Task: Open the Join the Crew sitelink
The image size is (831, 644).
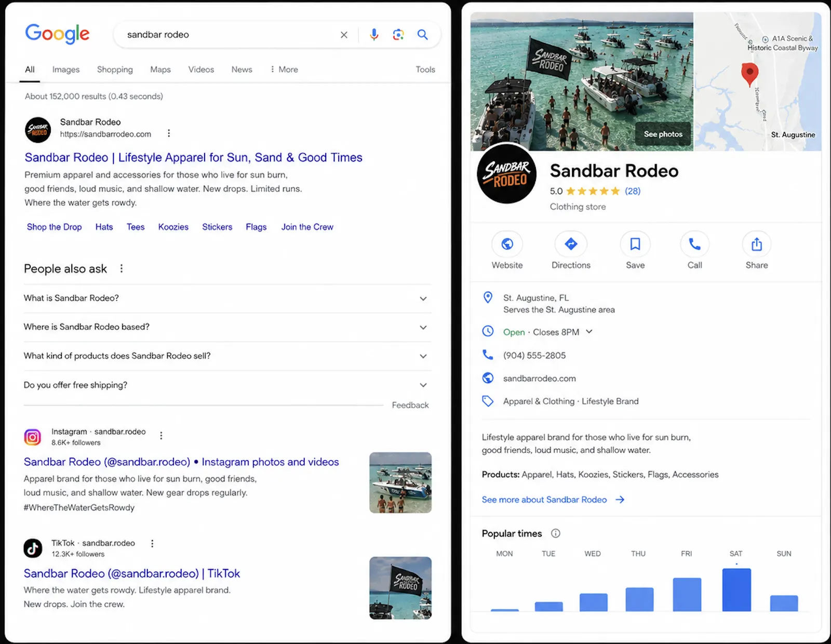Action: tap(307, 227)
